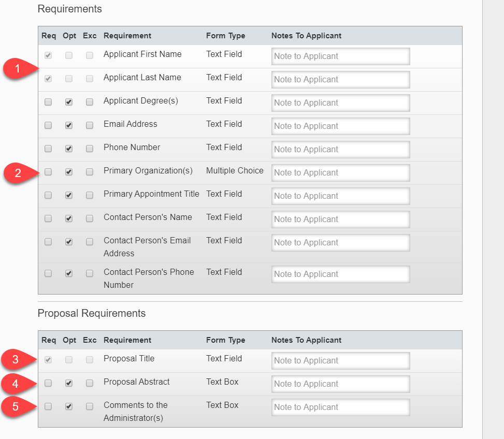
Task: Focus the note field for Applicant Last Name
Action: coord(341,80)
